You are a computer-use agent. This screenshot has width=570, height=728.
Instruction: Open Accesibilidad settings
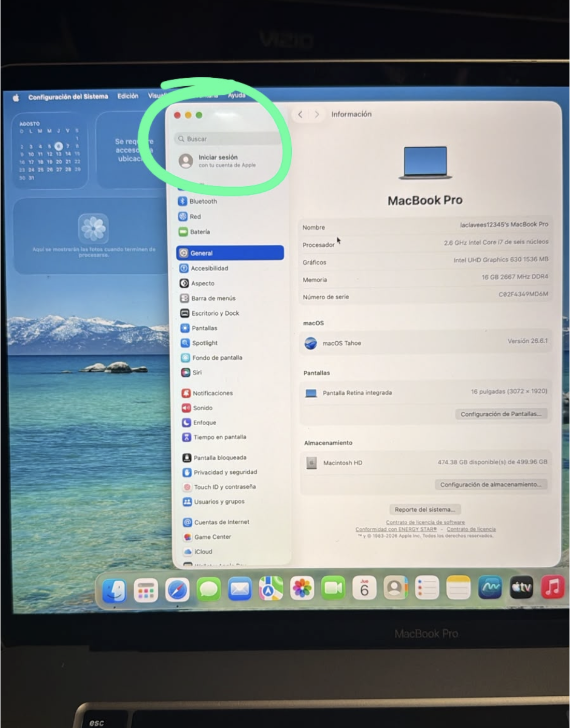(x=204, y=268)
